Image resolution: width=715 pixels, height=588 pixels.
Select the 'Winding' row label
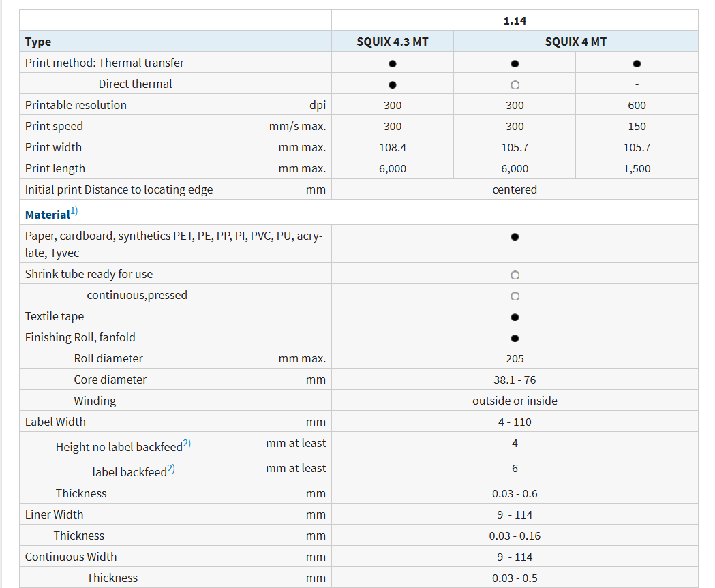pyautogui.click(x=95, y=401)
